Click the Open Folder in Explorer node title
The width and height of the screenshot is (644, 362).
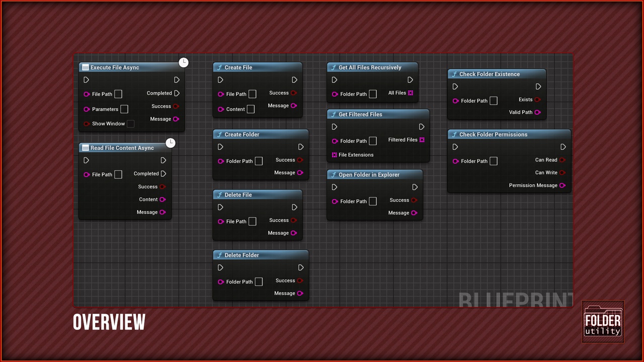tap(369, 174)
